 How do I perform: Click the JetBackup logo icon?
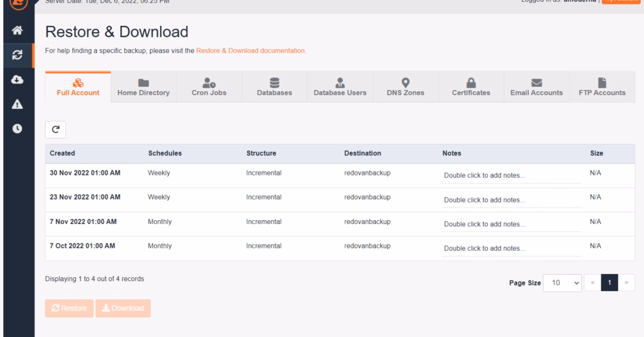coord(18,3)
